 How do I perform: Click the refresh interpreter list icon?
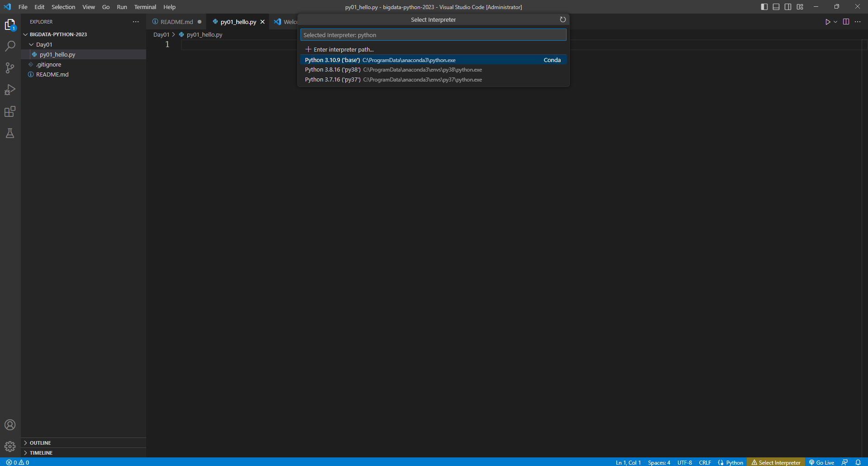point(563,19)
